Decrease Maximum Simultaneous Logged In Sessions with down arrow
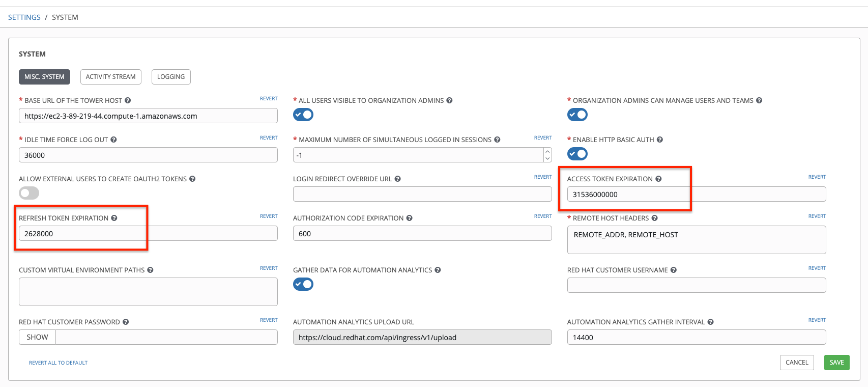This screenshot has height=387, width=868. coord(547,158)
